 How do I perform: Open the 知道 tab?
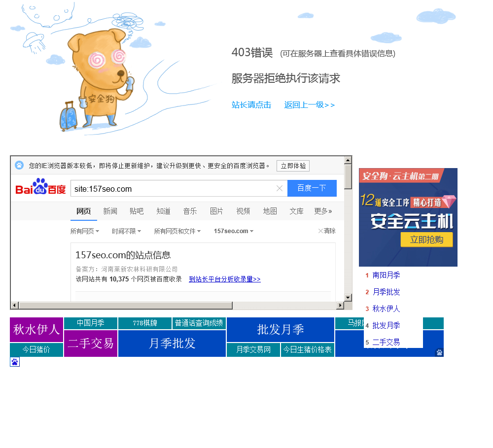click(x=163, y=211)
